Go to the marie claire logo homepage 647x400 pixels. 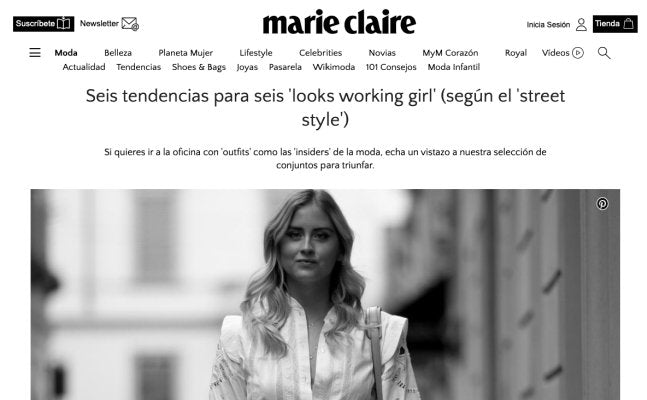(339, 22)
